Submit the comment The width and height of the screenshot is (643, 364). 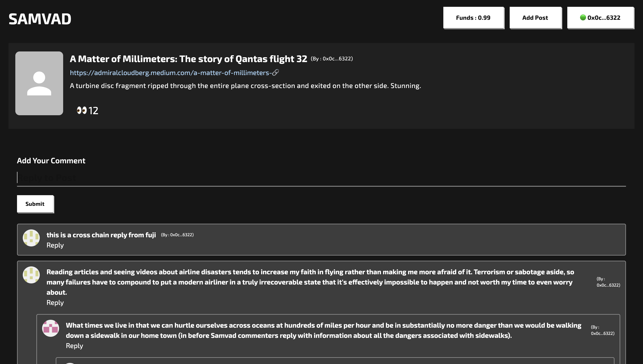pos(35,204)
